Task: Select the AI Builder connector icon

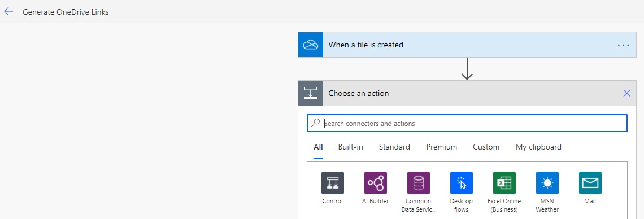Action: point(376,183)
